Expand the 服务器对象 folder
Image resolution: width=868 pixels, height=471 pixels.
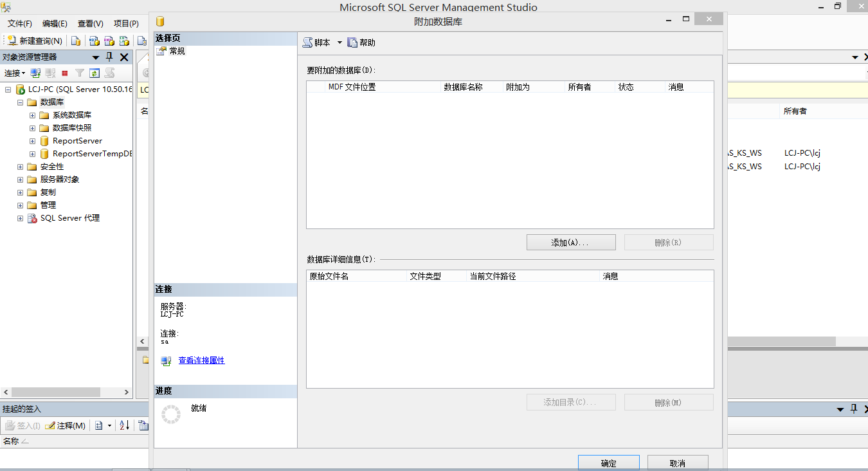click(x=20, y=180)
